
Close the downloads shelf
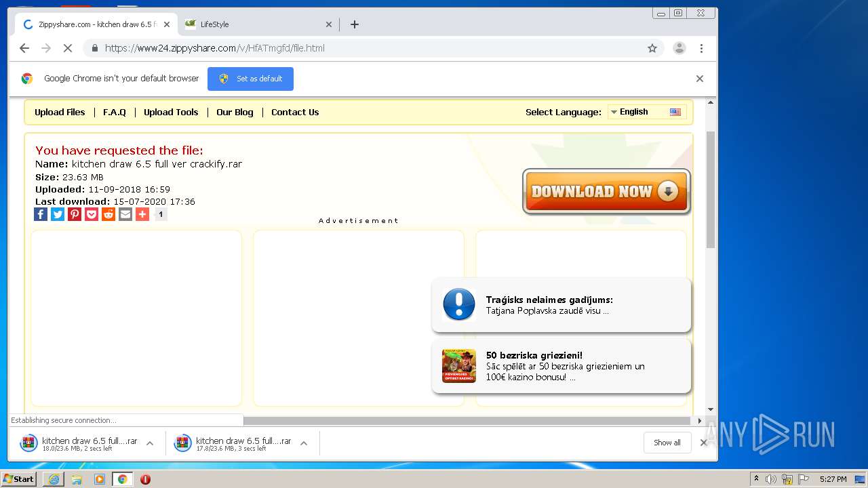pos(703,443)
